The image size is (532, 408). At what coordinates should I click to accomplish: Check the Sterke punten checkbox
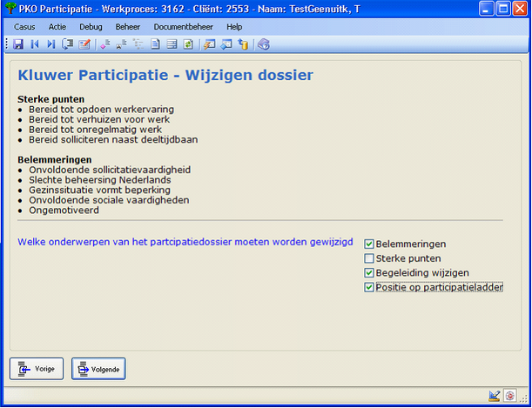(369, 258)
